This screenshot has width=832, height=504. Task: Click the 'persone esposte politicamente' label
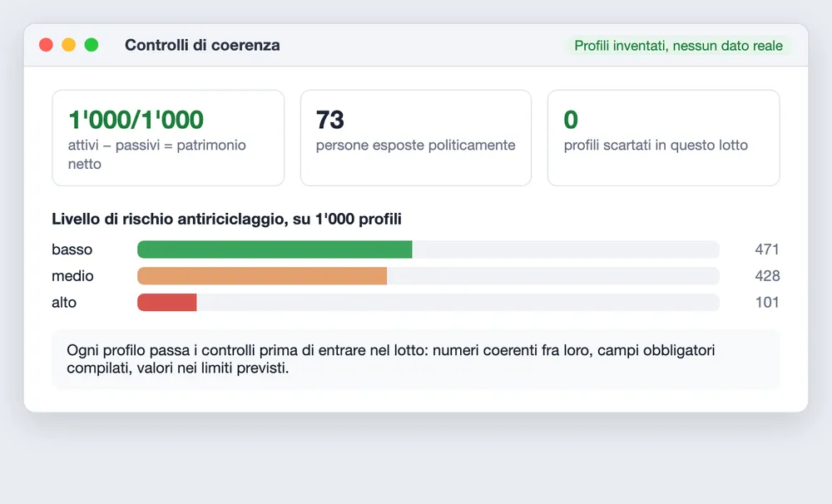point(415,145)
